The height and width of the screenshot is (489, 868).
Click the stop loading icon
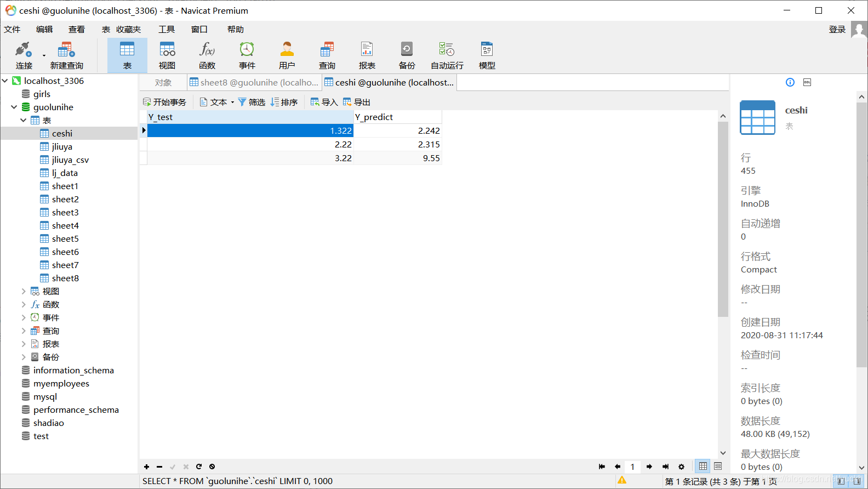tap(212, 467)
